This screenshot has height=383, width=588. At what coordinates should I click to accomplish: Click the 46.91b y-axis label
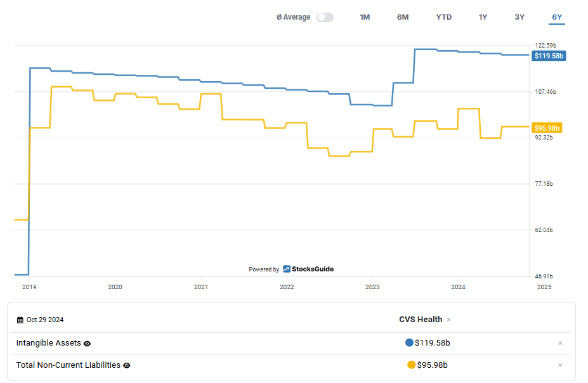(x=544, y=276)
